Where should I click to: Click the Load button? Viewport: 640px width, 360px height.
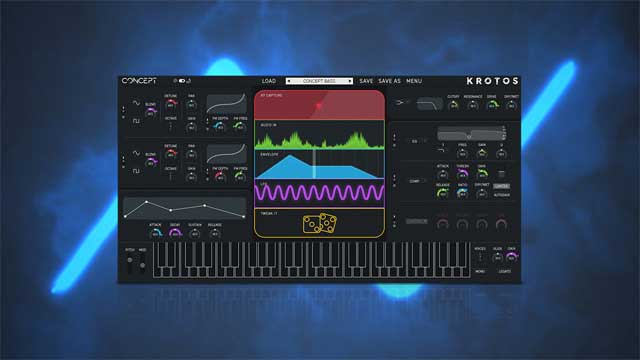(269, 81)
